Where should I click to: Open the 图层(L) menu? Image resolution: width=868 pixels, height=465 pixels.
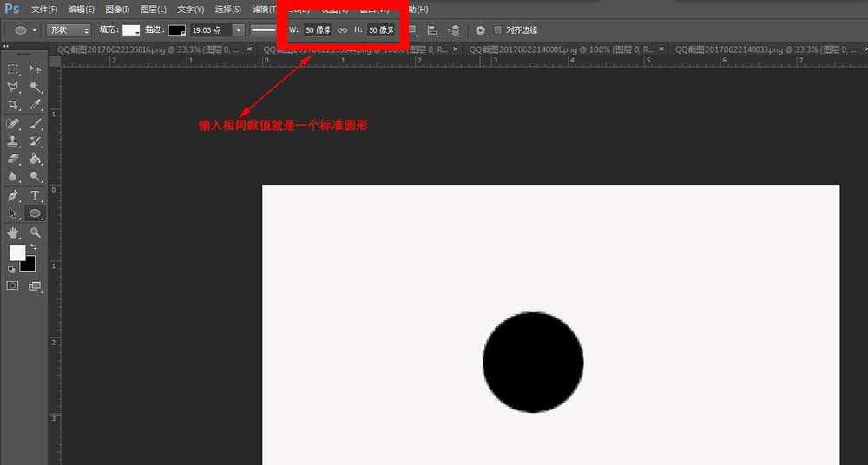coord(153,9)
